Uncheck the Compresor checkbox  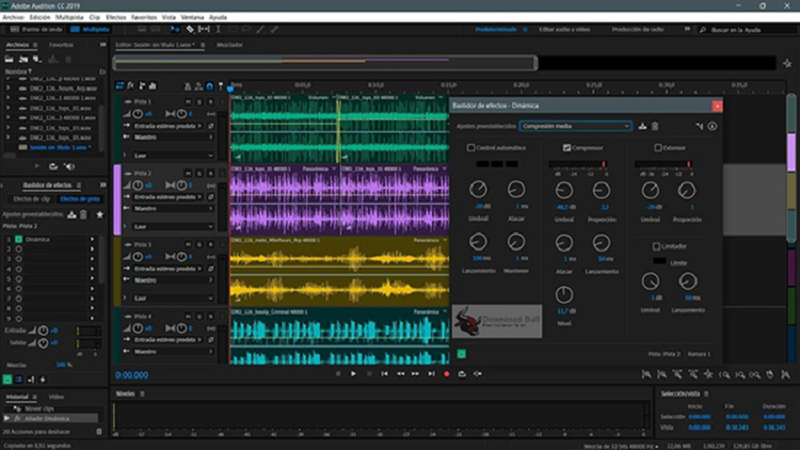click(x=567, y=148)
